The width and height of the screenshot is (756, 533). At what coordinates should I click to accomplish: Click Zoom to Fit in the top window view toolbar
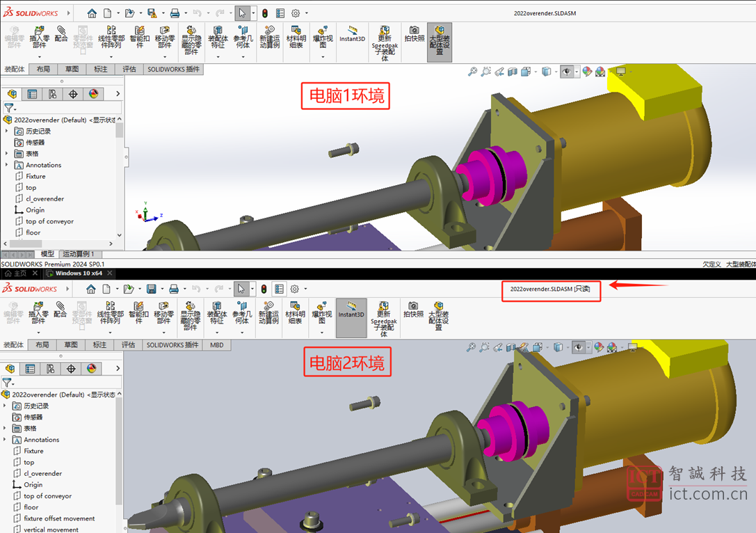472,72
